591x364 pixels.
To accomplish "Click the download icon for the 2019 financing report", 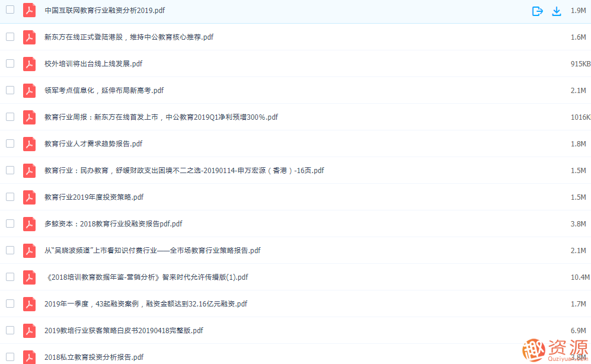I will (557, 10).
